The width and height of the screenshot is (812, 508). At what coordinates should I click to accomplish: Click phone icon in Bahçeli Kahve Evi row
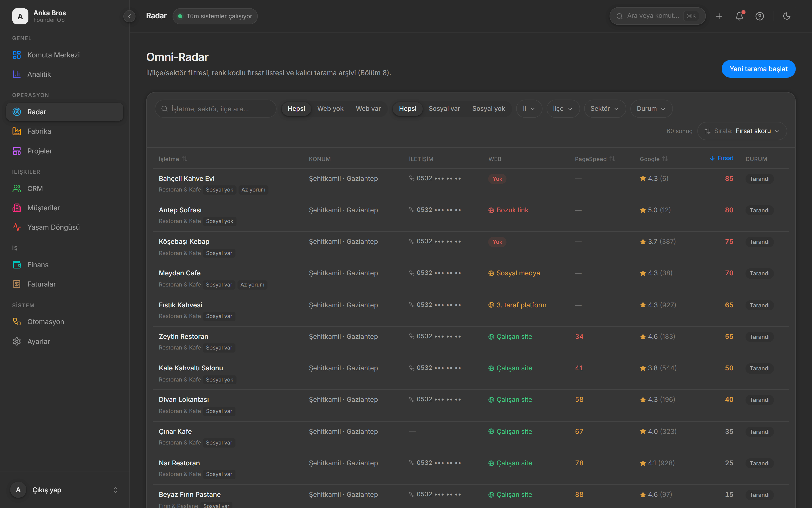point(412,178)
